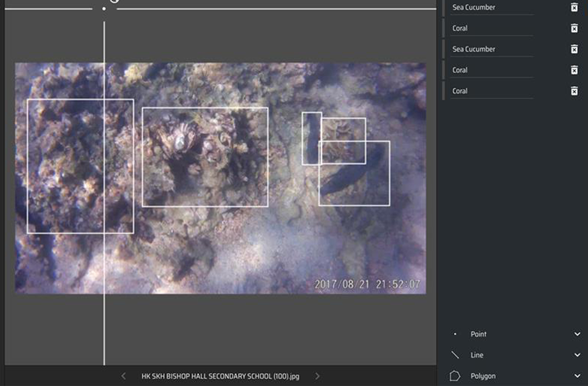Select the last Coral list entry

pos(460,91)
